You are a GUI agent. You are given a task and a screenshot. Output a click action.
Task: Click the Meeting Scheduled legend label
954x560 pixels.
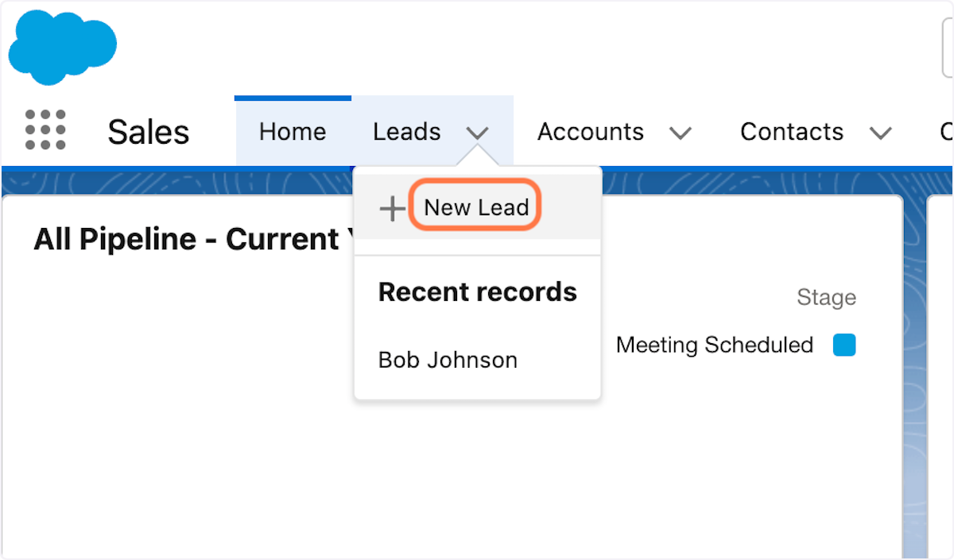(715, 346)
